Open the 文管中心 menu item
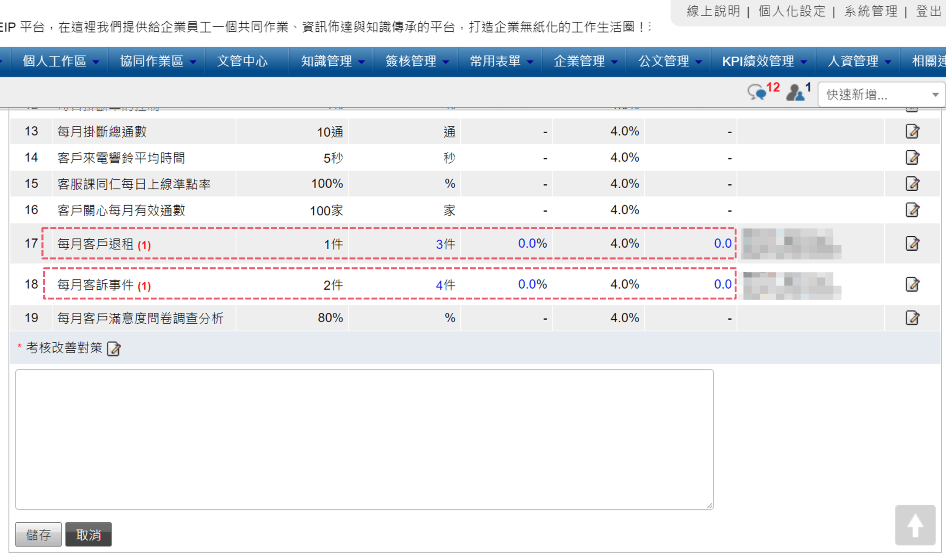The image size is (946, 560). [x=242, y=61]
